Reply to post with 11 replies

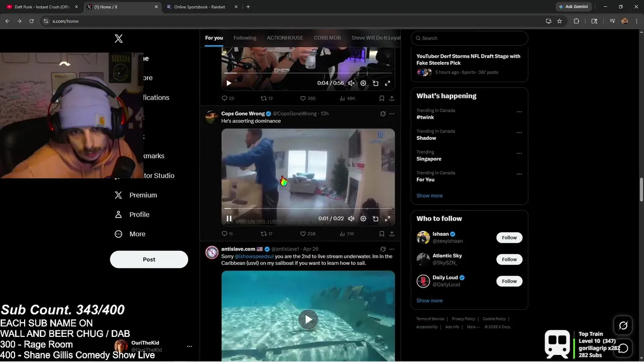(227, 234)
